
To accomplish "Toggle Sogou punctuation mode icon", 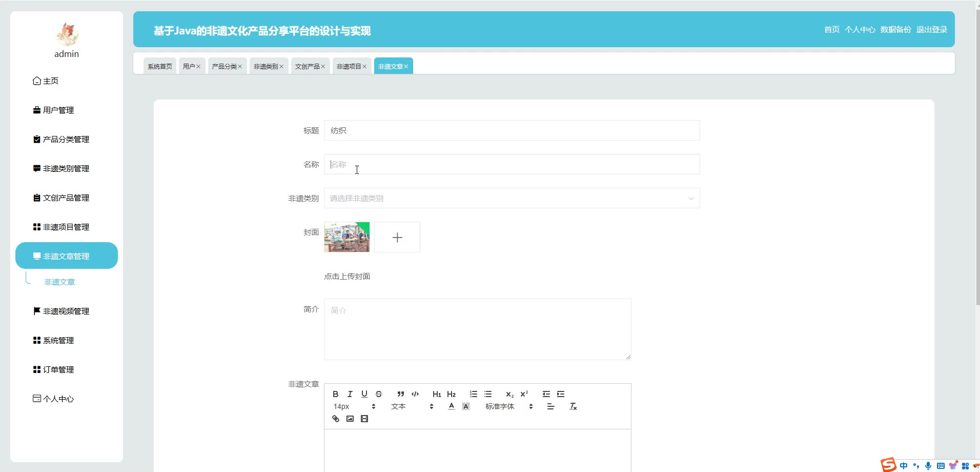I will coord(916,466).
